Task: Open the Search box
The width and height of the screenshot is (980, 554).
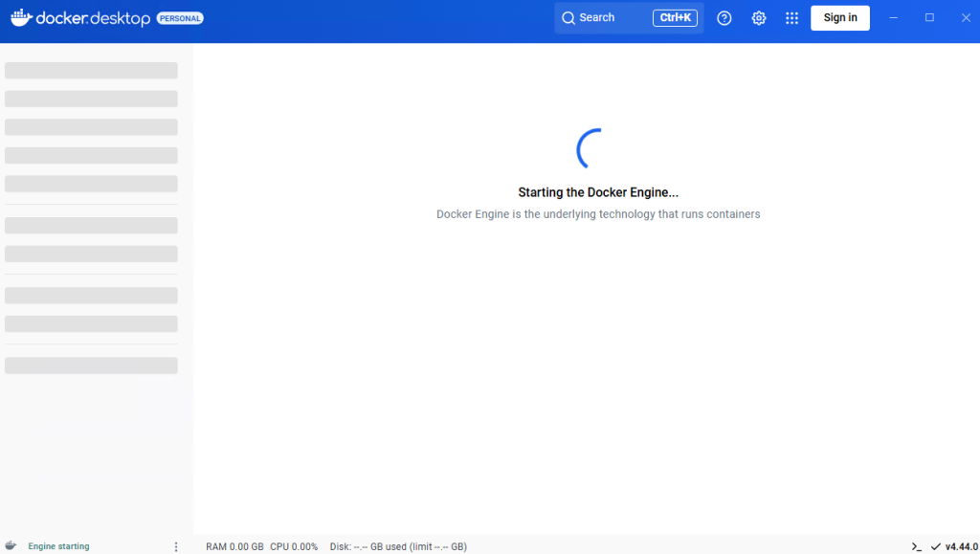Action: [x=629, y=17]
